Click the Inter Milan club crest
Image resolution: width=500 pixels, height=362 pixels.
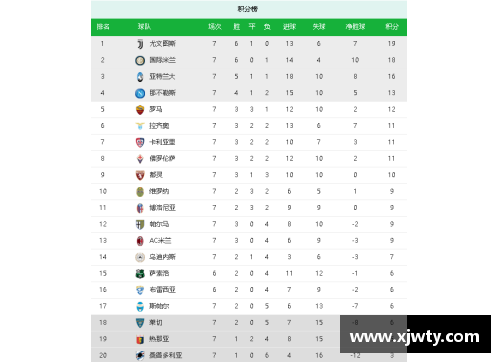coord(140,60)
